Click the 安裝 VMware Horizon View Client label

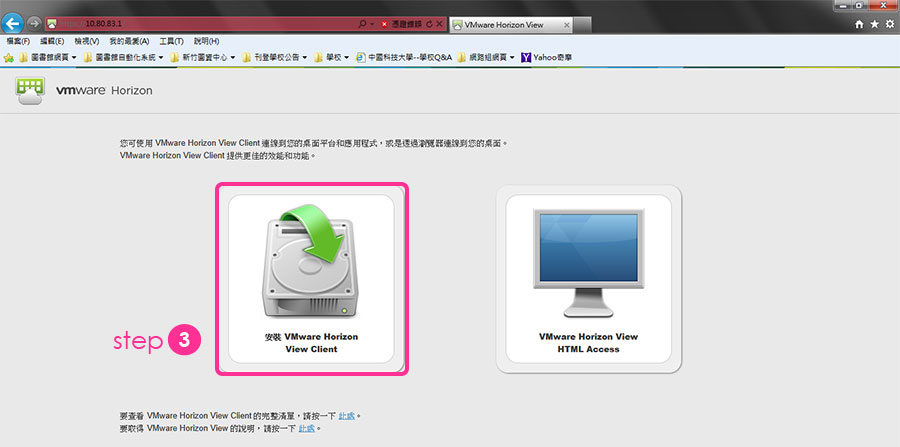click(311, 343)
